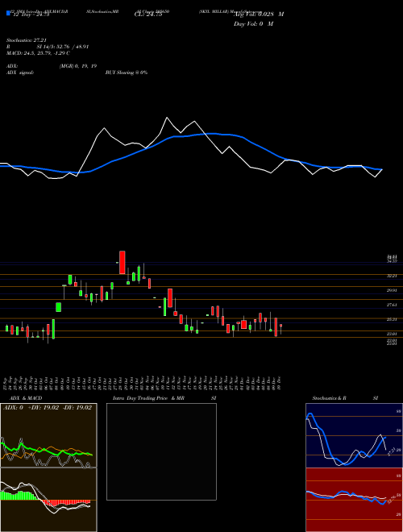This screenshot has height=532, width=403.
Task: Click the Day Vol: 0 M readout
Action: click(x=254, y=23)
